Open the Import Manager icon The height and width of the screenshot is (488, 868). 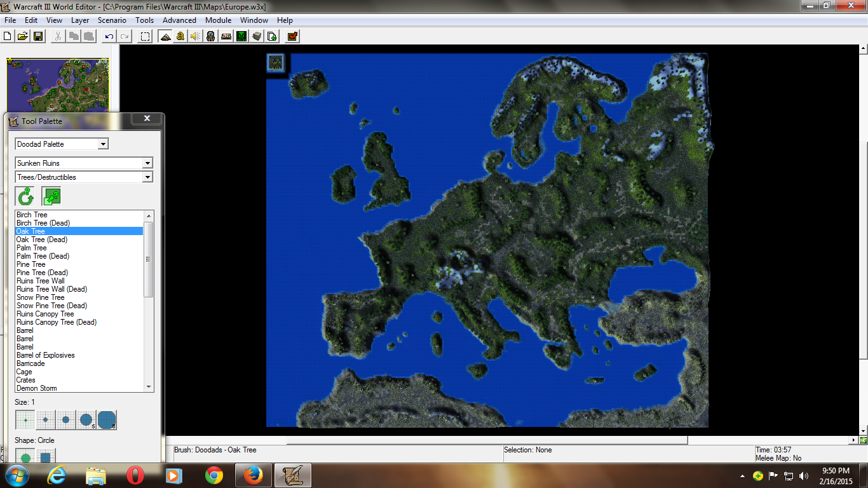[272, 36]
